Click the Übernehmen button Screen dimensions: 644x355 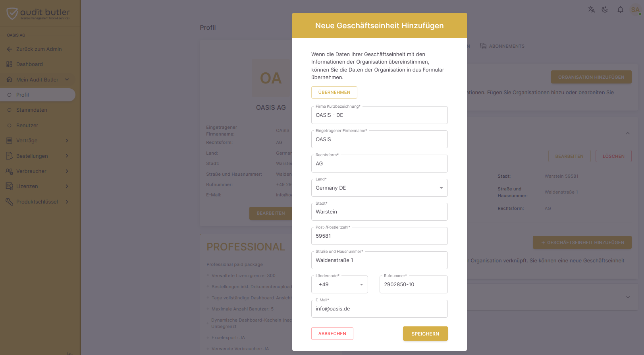tap(334, 92)
